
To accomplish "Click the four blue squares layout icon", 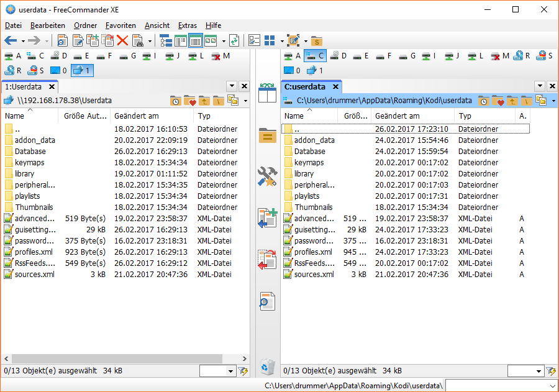I will tap(270, 40).
